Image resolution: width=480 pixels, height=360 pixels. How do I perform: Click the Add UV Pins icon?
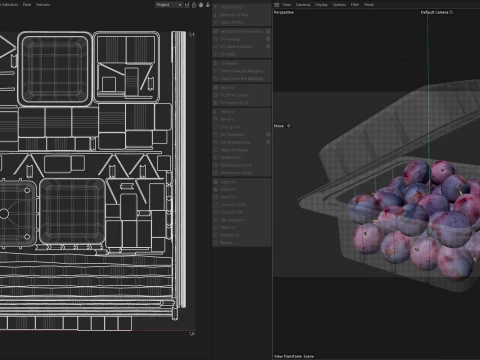point(216,7)
